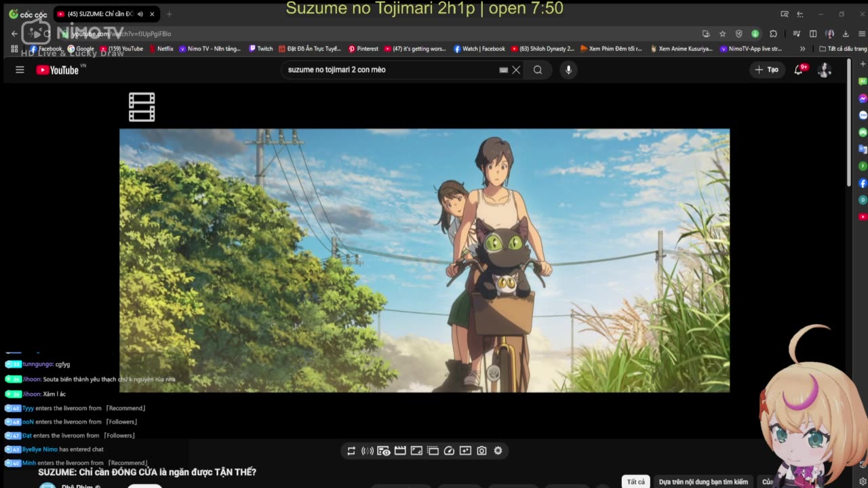Viewport: 868px width, 488px height.
Task: Go back with the browser back arrow
Action: coord(14,33)
